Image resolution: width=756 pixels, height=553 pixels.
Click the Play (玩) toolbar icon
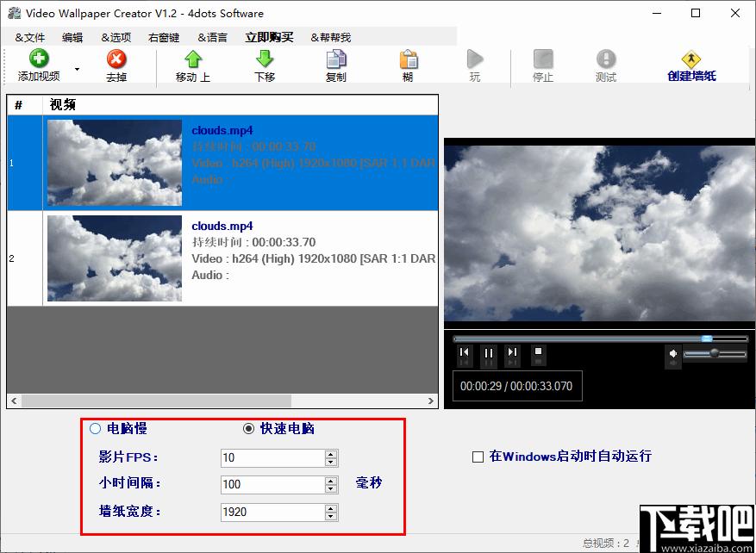point(475,59)
